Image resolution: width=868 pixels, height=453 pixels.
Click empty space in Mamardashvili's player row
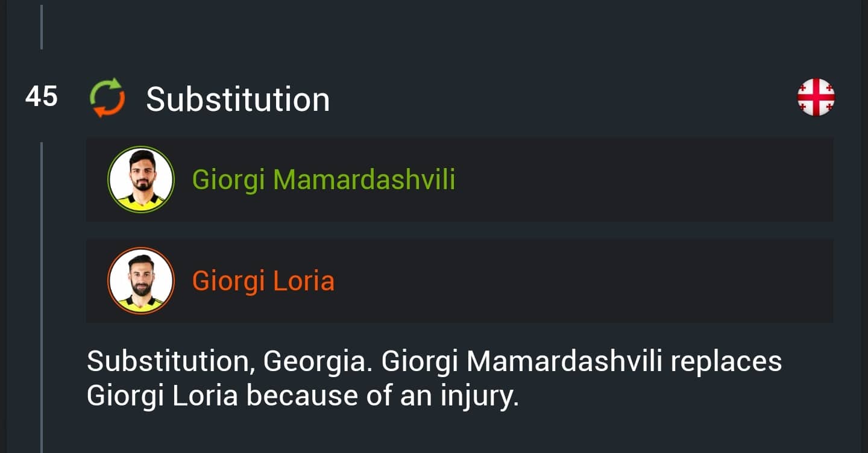pyautogui.click(x=639, y=180)
